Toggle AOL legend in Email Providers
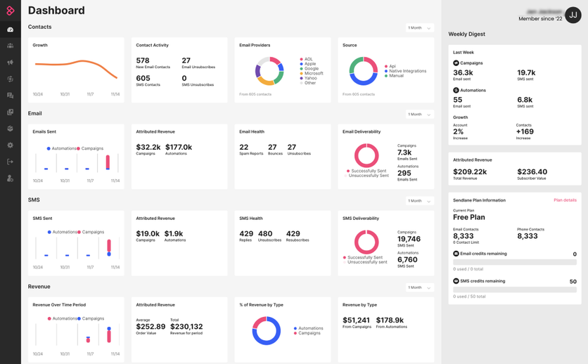588x364 pixels. pyautogui.click(x=306, y=59)
